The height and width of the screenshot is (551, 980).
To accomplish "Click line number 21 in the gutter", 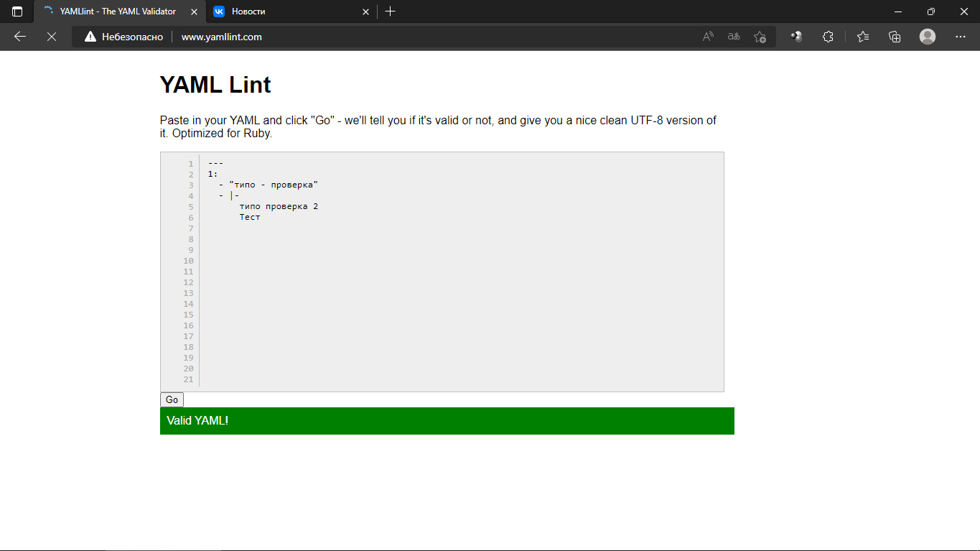I will [x=188, y=379].
